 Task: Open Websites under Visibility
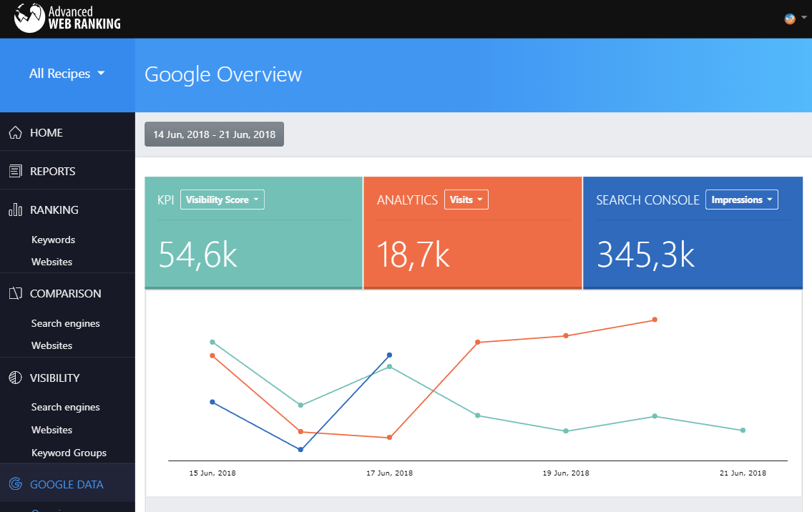click(52, 430)
